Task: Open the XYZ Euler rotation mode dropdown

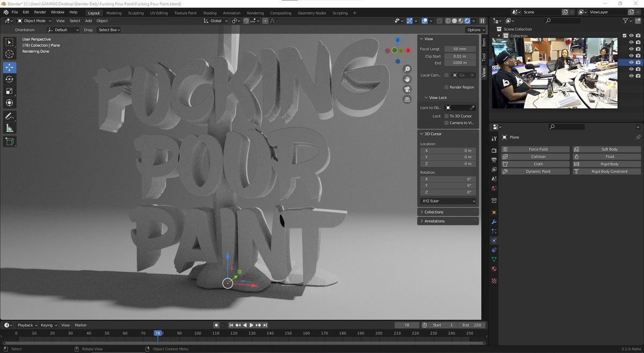Action: [448, 201]
